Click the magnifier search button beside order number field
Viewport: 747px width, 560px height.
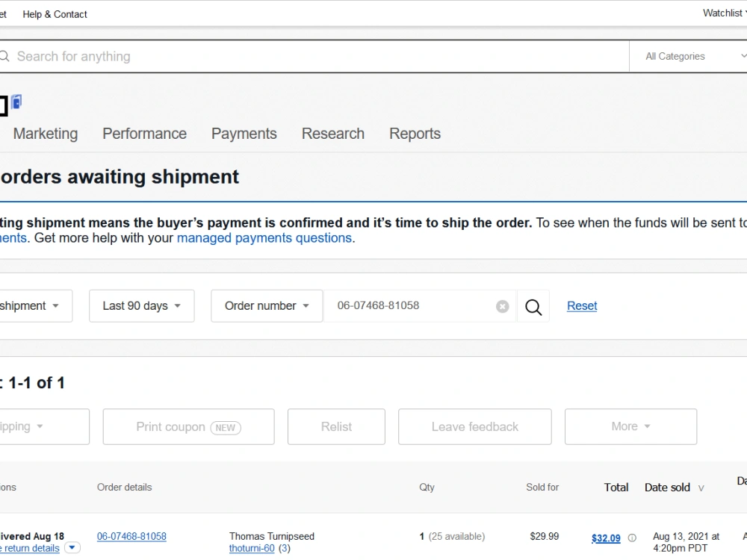pos(533,307)
